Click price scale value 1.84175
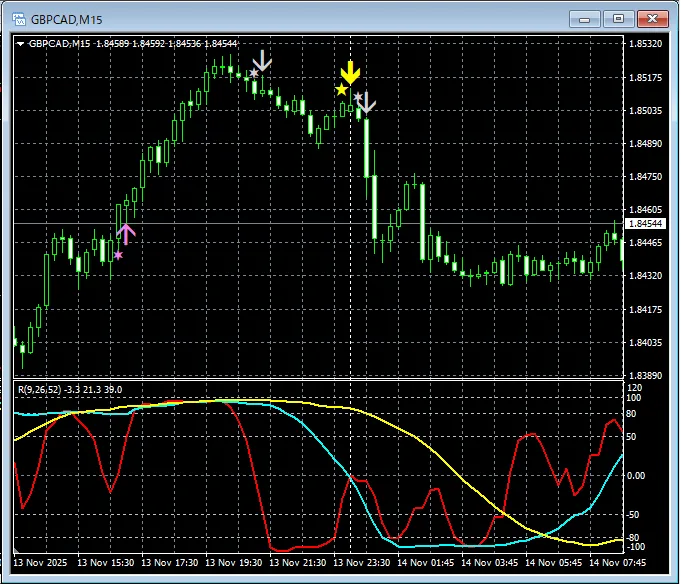This screenshot has height=584, width=681. (x=645, y=310)
